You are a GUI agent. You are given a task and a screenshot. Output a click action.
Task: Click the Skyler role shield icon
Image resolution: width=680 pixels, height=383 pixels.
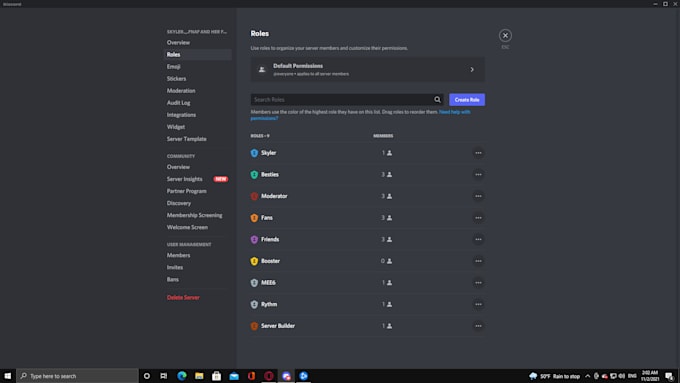click(254, 153)
